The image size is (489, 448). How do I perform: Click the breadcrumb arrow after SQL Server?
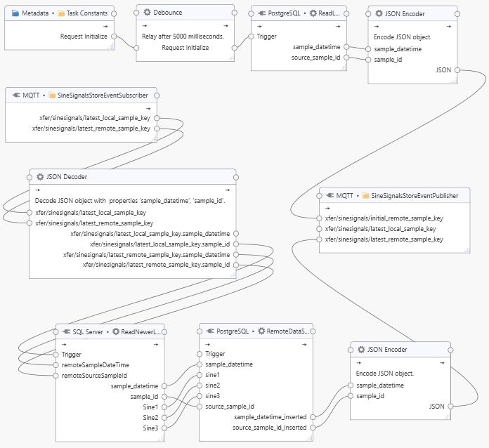click(107, 331)
